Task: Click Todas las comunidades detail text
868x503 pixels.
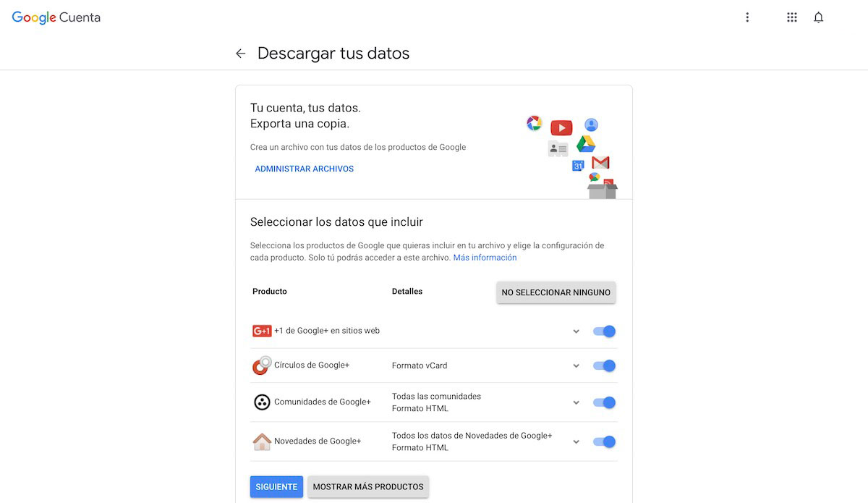Action: (x=436, y=396)
